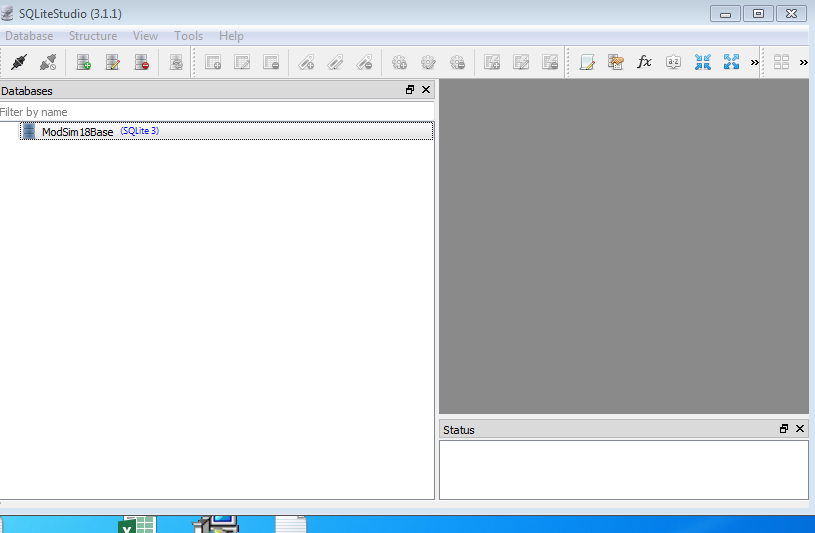Edit the database with pencil icon

tap(113, 62)
